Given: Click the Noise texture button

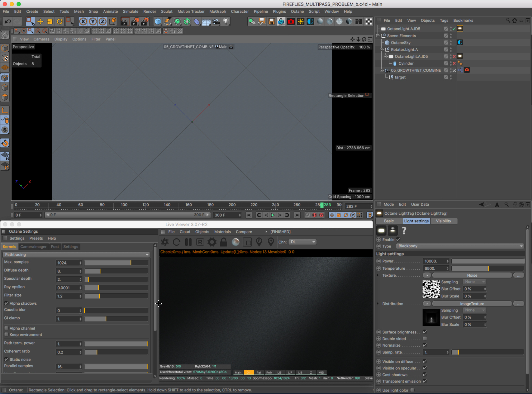Looking at the screenshot, I should 472,275.
